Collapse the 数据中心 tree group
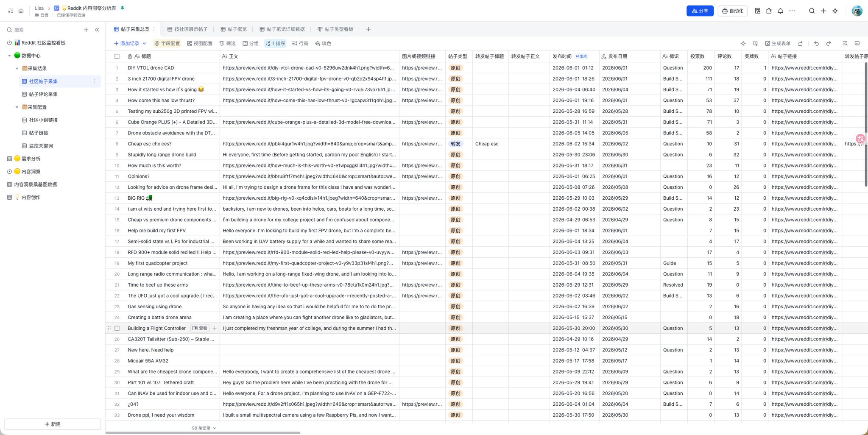The height and width of the screenshot is (435, 868). (9, 56)
